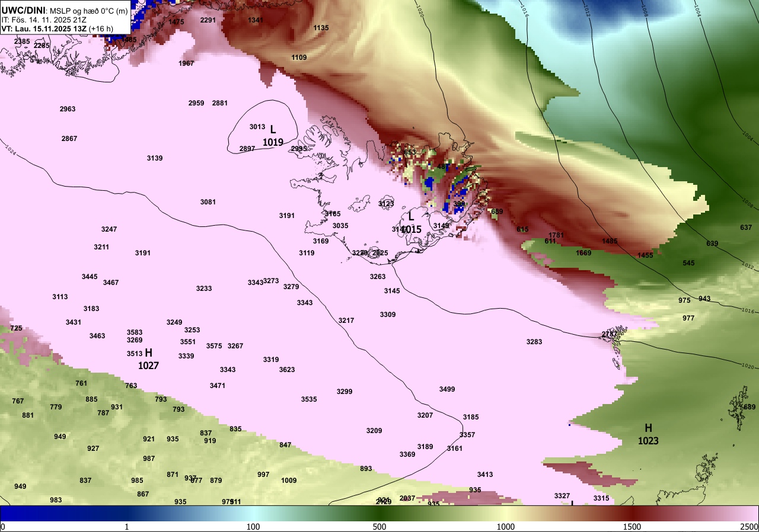Click the freezing level value 3013

[x=257, y=127]
